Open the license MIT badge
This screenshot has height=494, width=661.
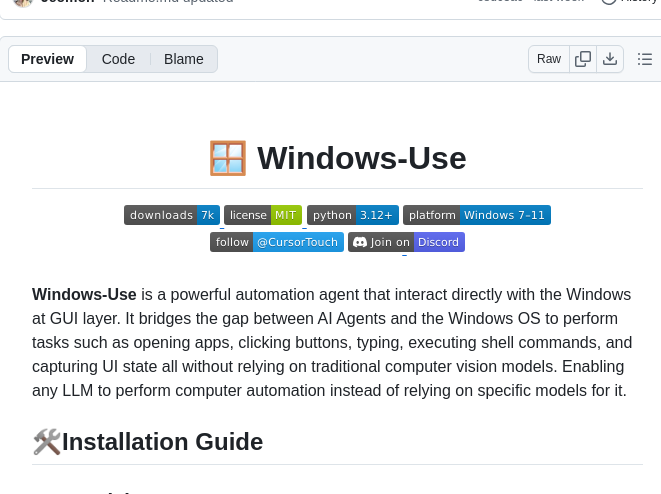263,215
